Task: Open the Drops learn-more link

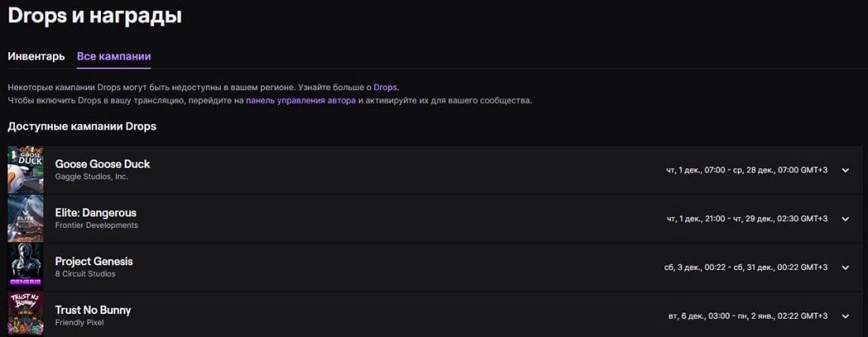Action: tap(385, 88)
